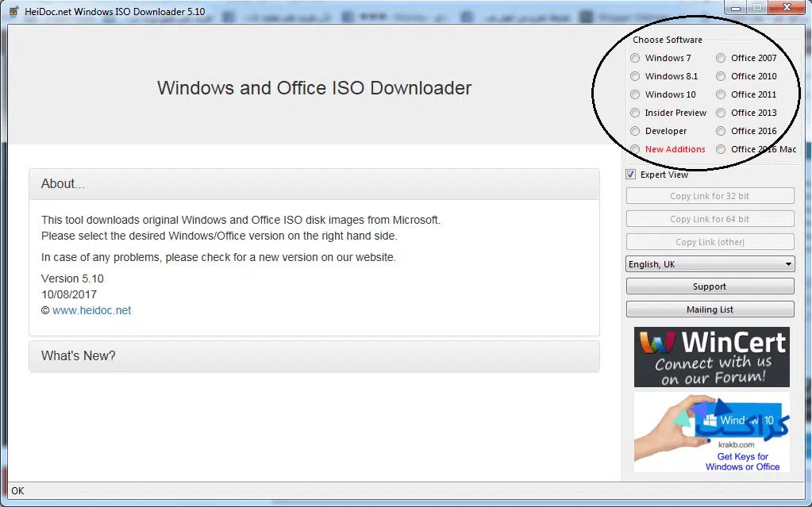
Task: Click the Choose Software group label
Action: pos(668,40)
